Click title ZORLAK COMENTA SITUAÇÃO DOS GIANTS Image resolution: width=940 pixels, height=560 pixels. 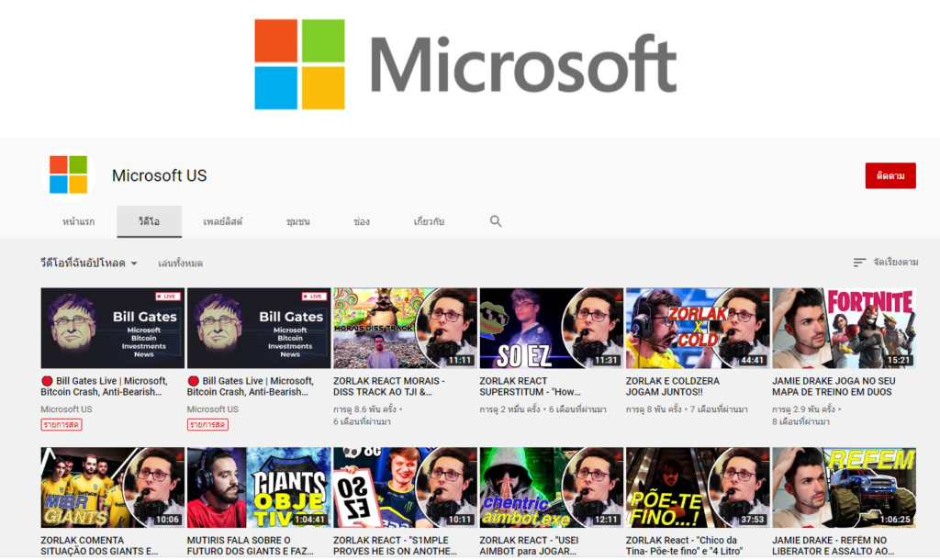point(99,545)
